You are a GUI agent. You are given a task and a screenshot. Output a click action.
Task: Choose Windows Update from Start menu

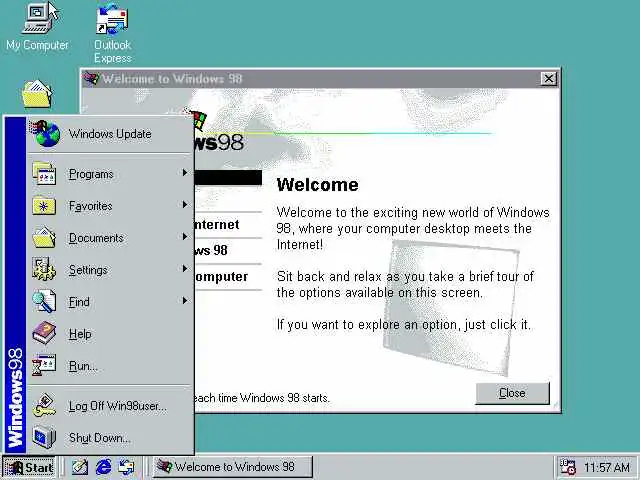pyautogui.click(x=110, y=134)
